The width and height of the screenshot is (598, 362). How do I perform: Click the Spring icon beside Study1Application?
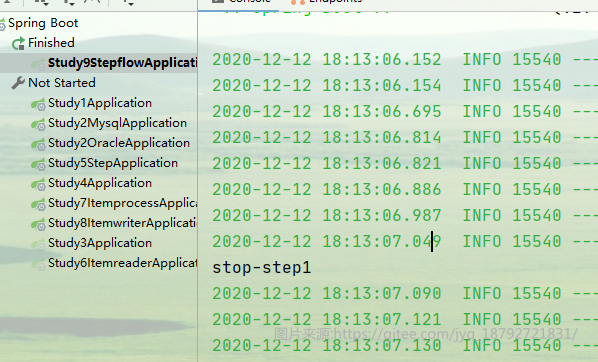click(38, 104)
